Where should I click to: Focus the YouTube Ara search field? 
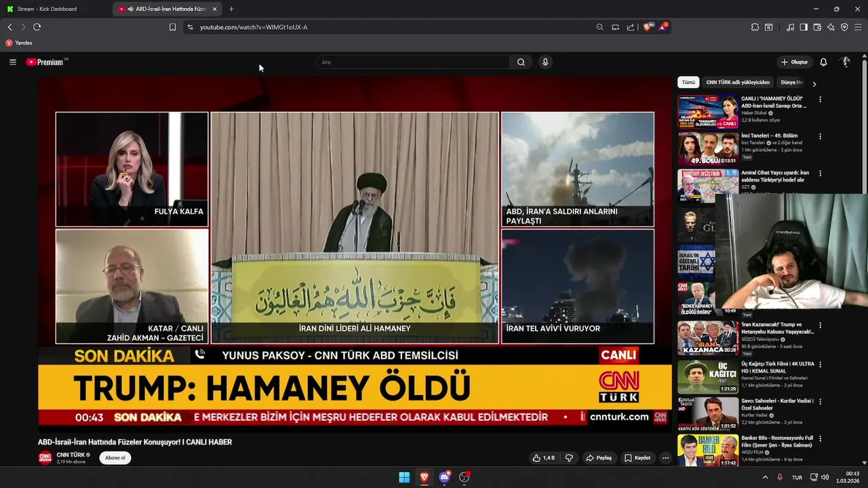[412, 62]
